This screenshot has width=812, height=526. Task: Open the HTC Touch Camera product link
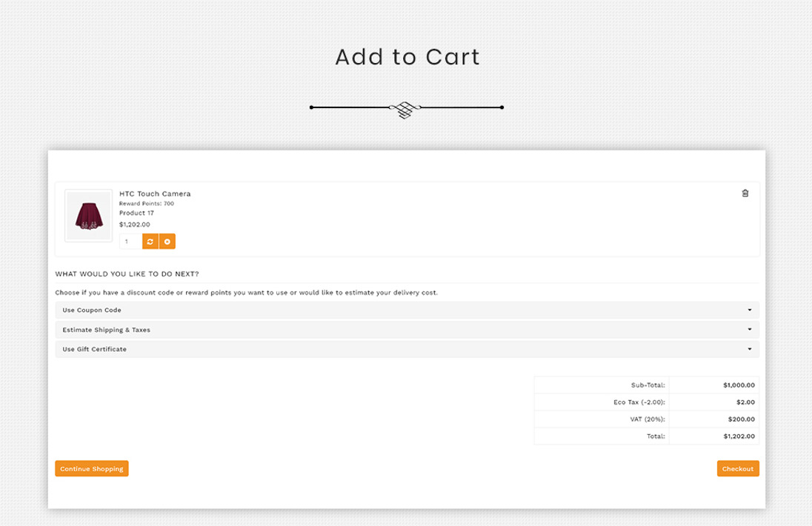point(155,193)
